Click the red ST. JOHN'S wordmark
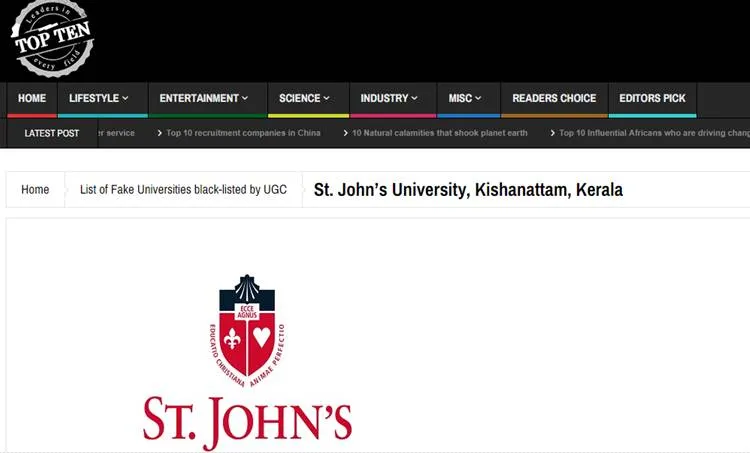 point(248,423)
